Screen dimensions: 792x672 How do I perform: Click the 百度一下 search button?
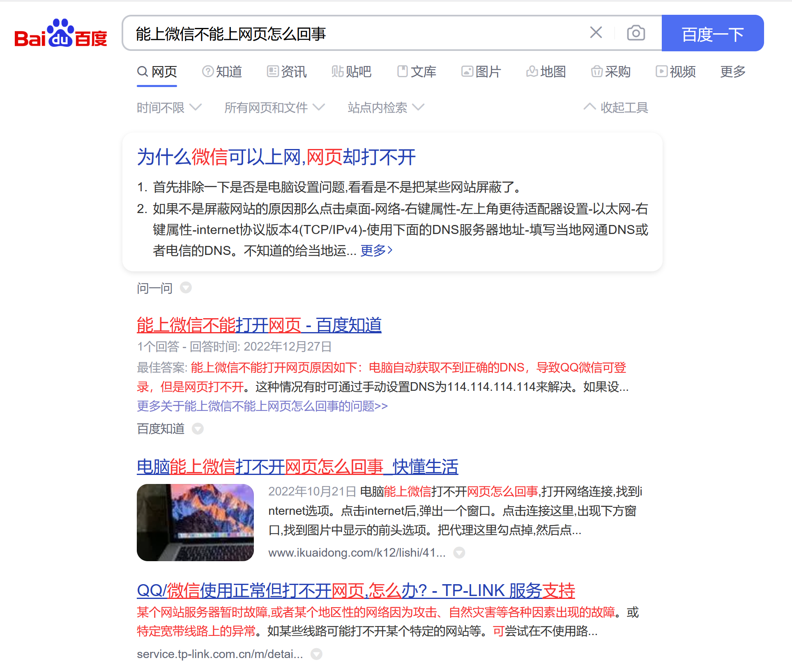click(713, 33)
